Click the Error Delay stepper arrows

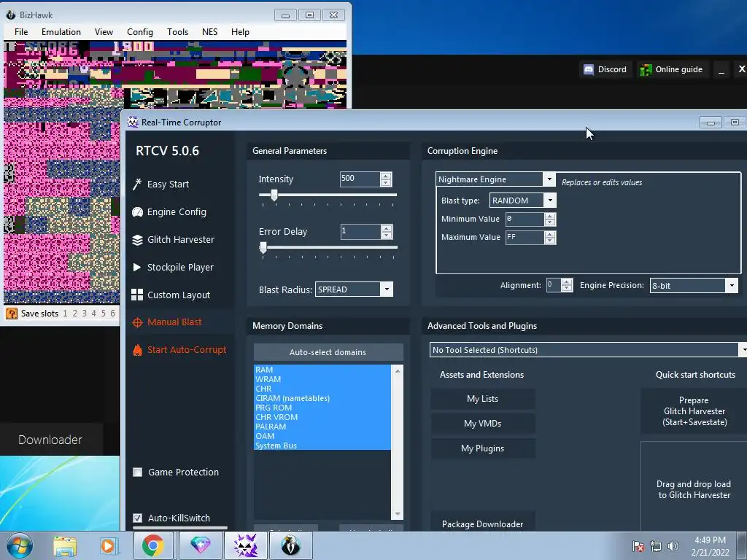387,232
